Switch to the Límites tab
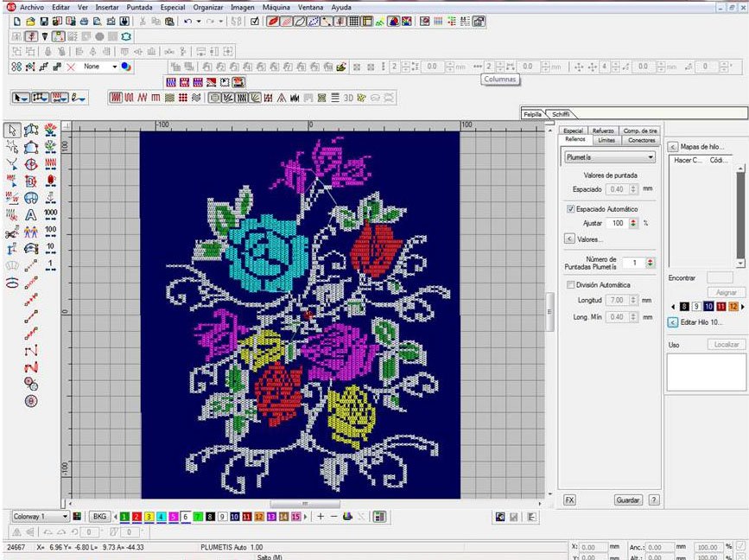Image resolution: width=749 pixels, height=560 pixels. (606, 141)
